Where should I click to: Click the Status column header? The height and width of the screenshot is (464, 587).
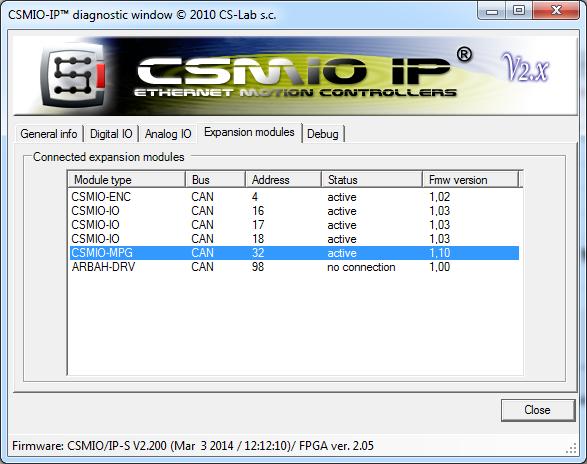tap(372, 179)
